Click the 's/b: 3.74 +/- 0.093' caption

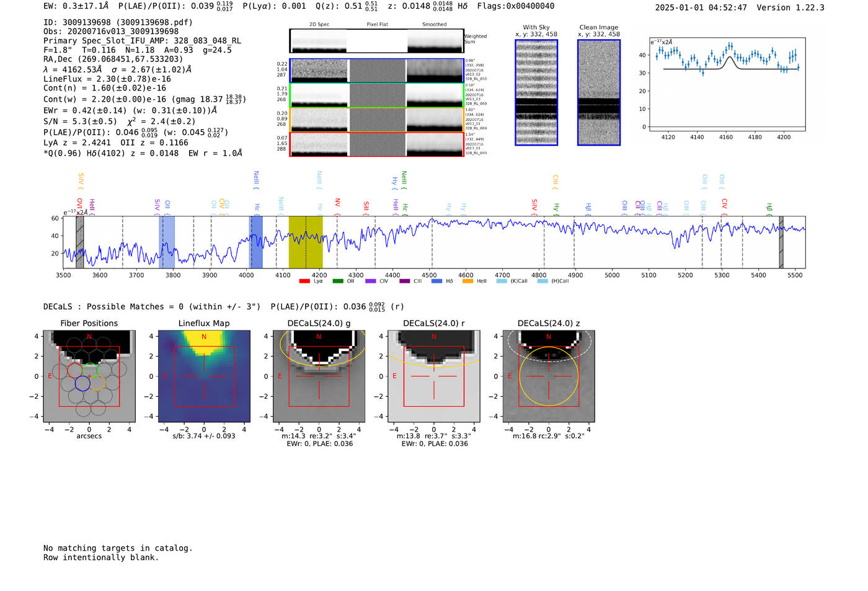point(204,436)
